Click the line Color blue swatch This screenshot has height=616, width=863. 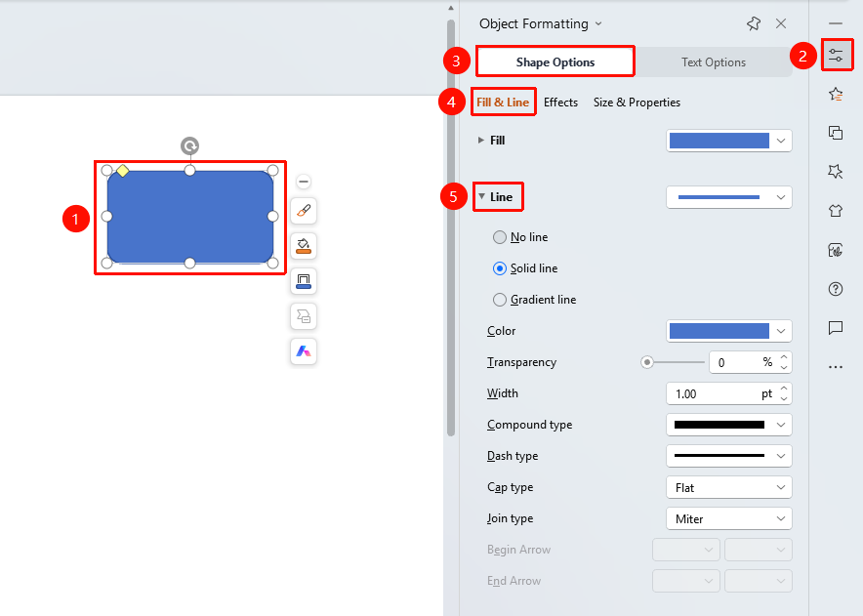pyautogui.click(x=719, y=331)
